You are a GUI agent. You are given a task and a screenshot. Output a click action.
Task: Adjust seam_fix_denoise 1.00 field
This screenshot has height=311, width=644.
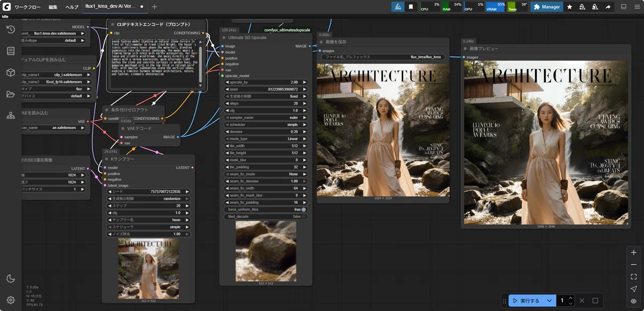click(266, 181)
